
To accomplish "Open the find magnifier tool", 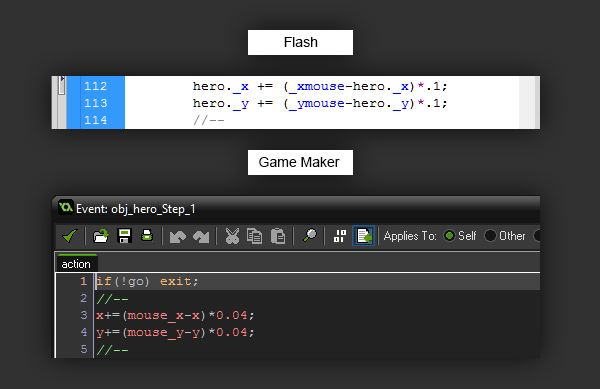I will pyautogui.click(x=310, y=235).
